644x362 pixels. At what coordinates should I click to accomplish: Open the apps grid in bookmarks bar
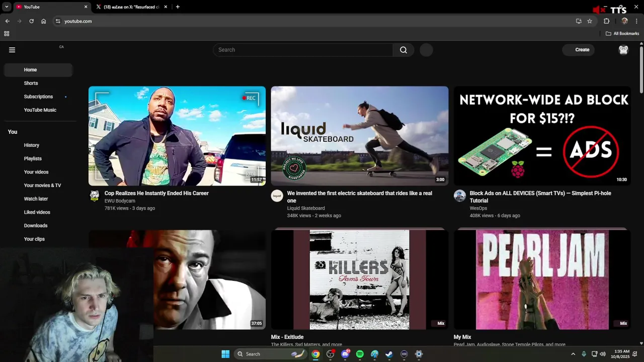pyautogui.click(x=7, y=34)
